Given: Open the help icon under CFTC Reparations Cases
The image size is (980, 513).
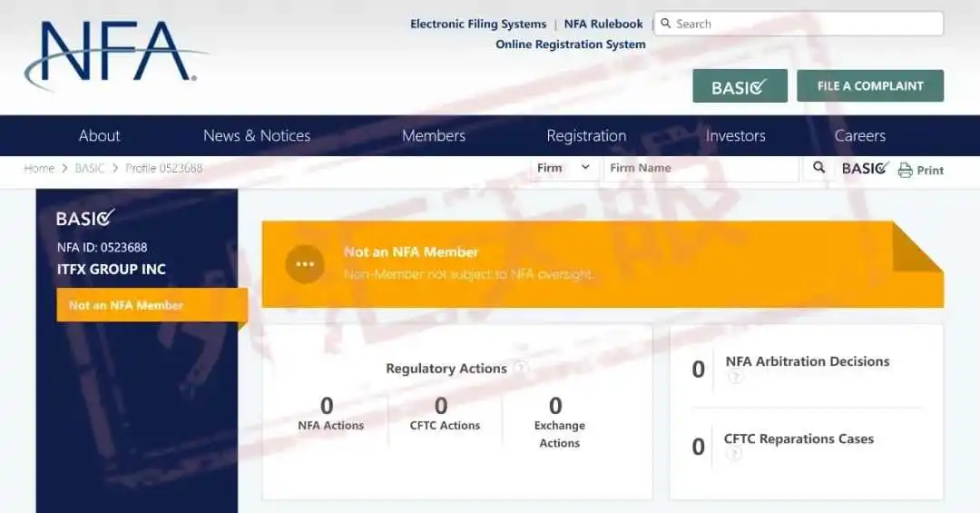Looking at the screenshot, I should (x=734, y=454).
